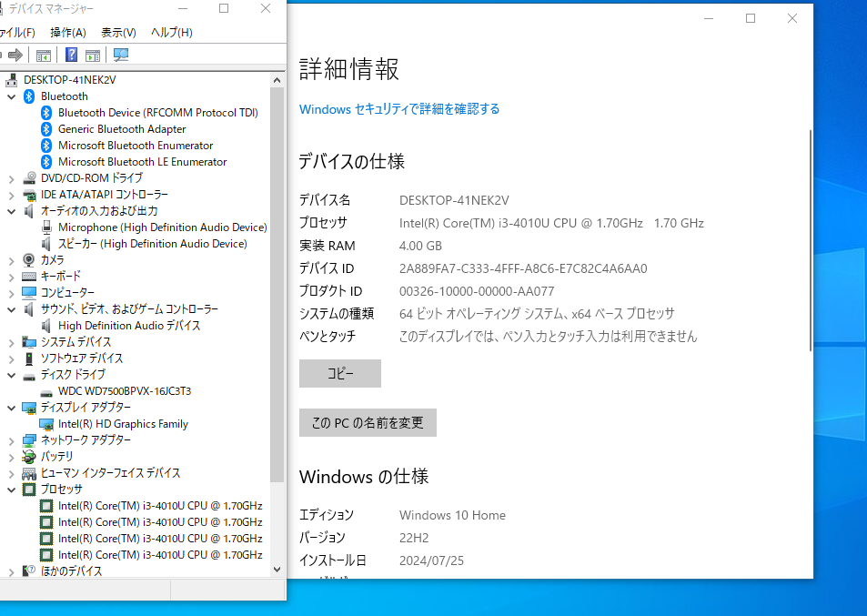Click the DVD/CD-ROM ドライブ disc icon
This screenshot has width=867, height=616.
click(x=29, y=178)
